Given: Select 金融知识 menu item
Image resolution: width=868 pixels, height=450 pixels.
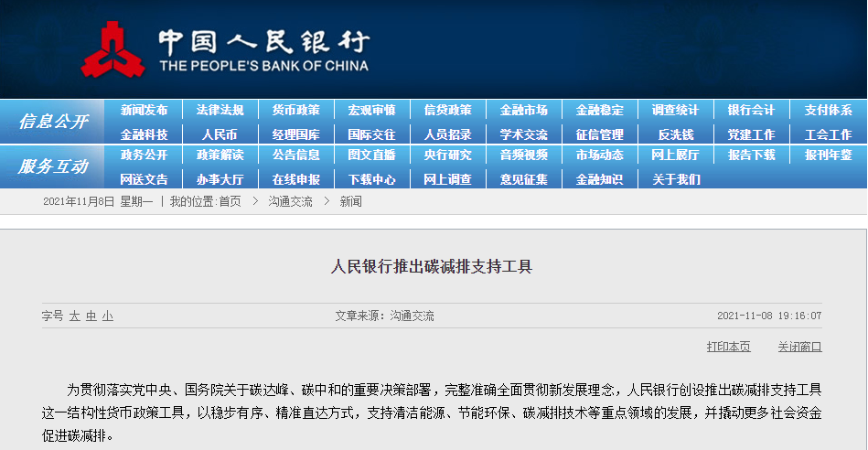Looking at the screenshot, I should click(599, 179).
